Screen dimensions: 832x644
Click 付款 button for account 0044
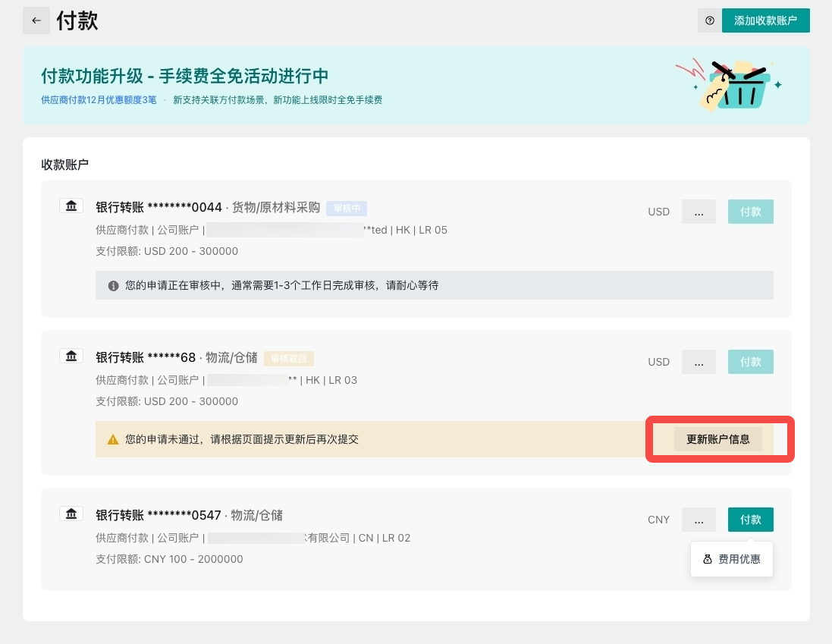[750, 212]
